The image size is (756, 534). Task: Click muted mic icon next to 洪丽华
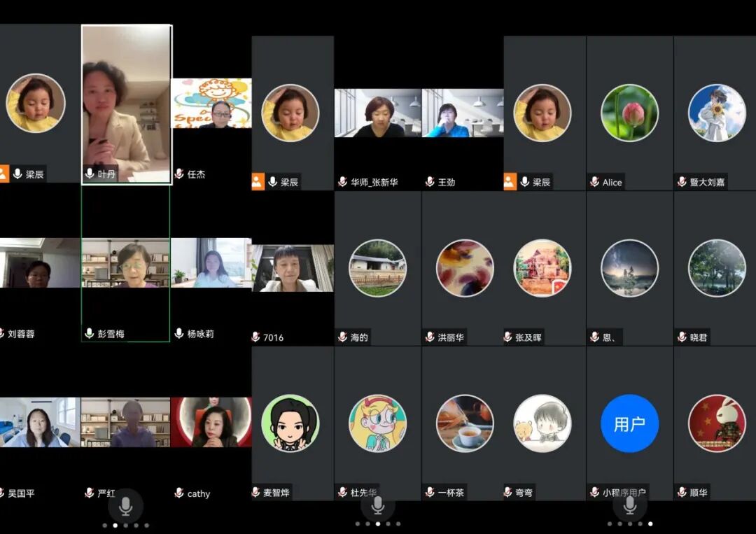click(430, 337)
